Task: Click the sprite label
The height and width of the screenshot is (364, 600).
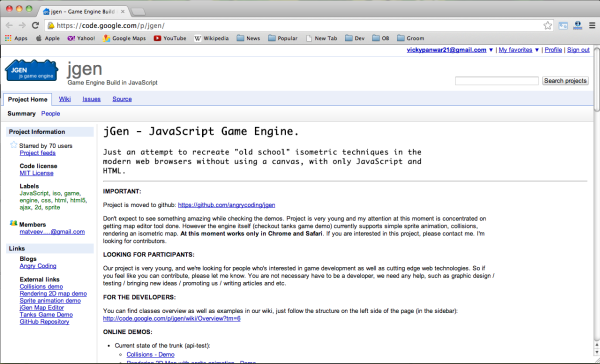Action: pos(52,207)
